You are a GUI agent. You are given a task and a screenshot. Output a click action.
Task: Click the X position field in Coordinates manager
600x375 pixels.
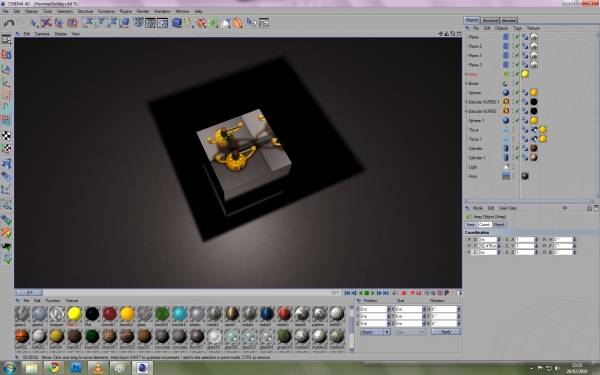[x=373, y=309]
